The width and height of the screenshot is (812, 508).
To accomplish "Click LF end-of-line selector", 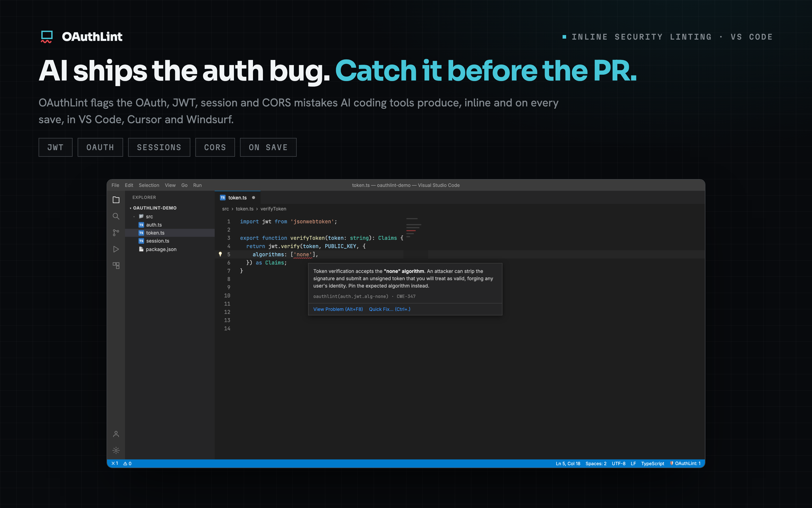I will (x=633, y=463).
